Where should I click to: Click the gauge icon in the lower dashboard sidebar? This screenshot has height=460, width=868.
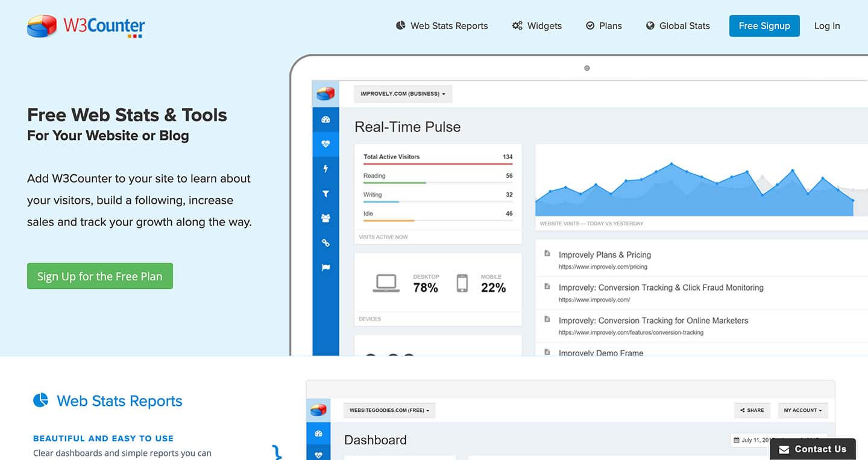tap(319, 434)
